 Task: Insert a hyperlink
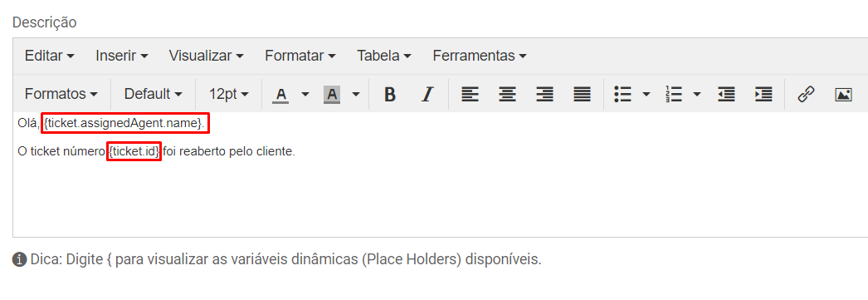806,94
